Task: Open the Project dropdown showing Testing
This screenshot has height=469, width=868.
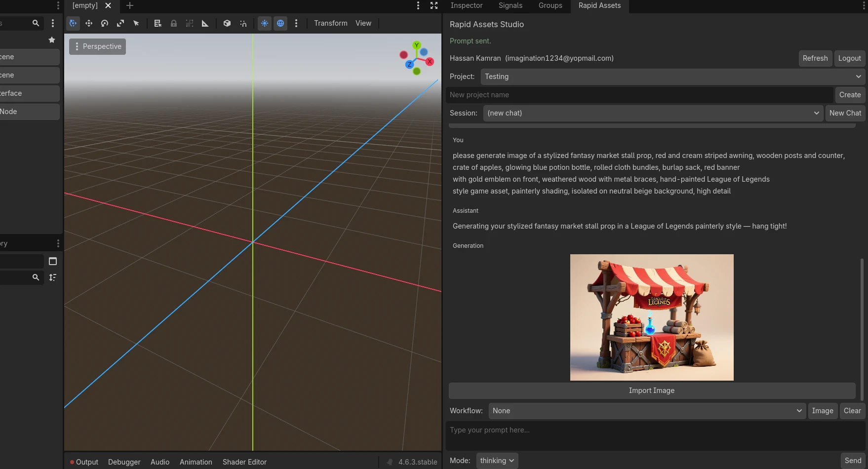Action: (x=672, y=77)
